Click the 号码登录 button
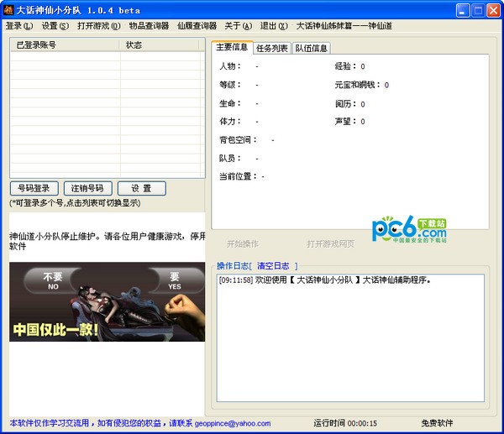 point(34,188)
